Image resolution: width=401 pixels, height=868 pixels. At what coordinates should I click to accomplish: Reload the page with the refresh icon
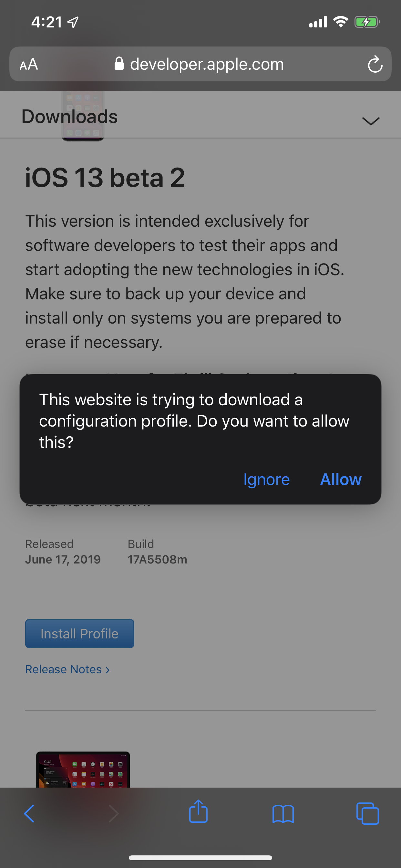(x=375, y=64)
